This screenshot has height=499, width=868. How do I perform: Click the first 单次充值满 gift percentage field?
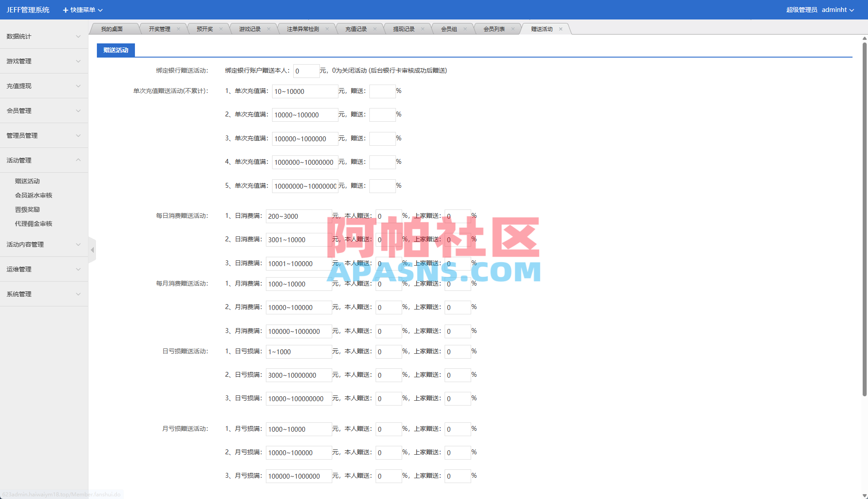click(x=382, y=91)
